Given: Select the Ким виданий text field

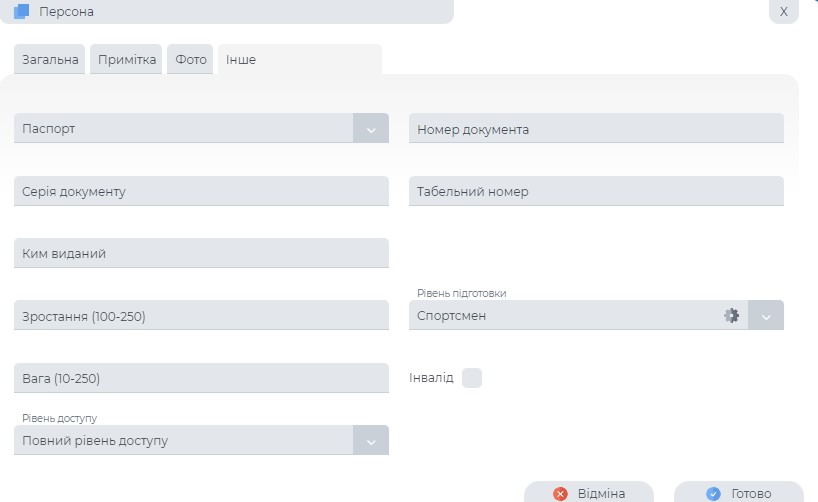Looking at the screenshot, I should click(201, 253).
